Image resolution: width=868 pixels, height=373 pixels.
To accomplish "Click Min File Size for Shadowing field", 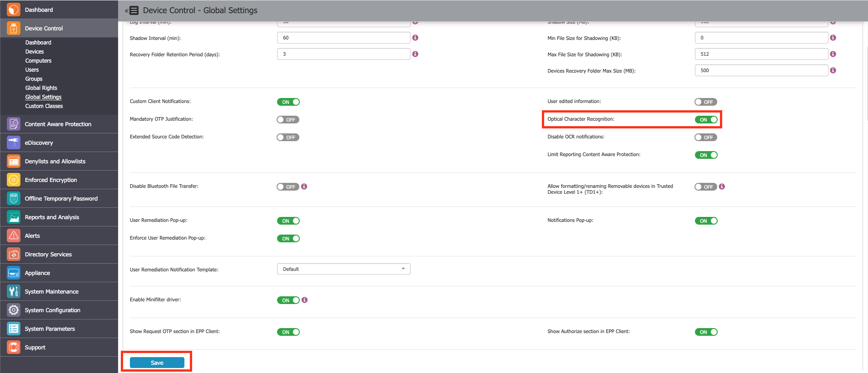I will coord(762,38).
